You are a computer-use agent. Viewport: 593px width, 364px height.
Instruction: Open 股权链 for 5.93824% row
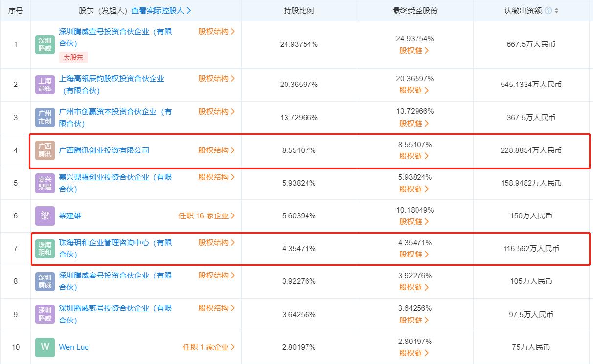(415, 189)
